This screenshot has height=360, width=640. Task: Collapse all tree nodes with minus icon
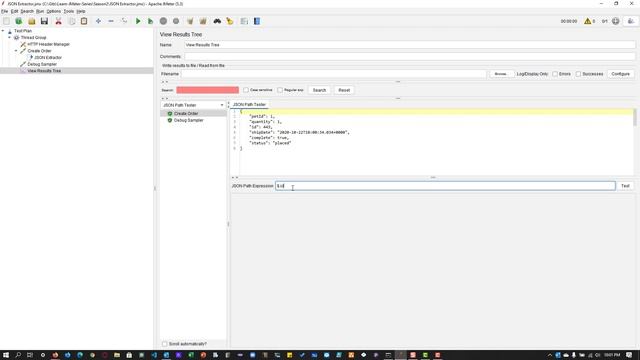[x=111, y=21]
